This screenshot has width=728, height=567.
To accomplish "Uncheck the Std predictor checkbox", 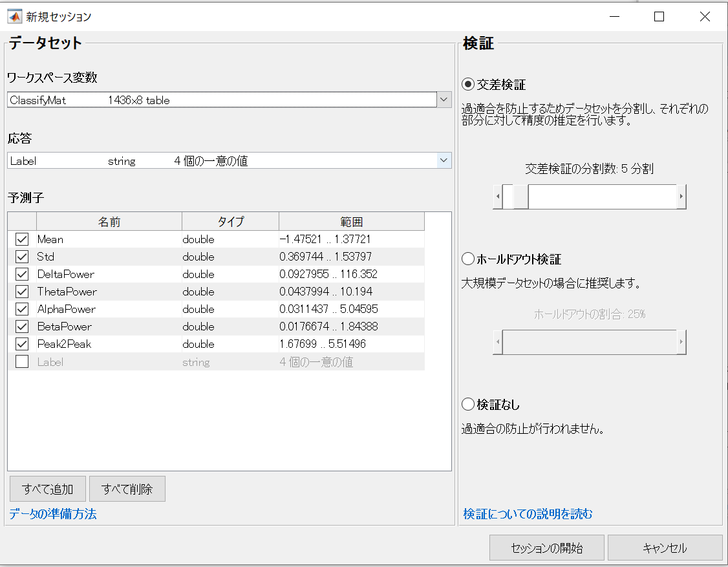I will tap(22, 256).
